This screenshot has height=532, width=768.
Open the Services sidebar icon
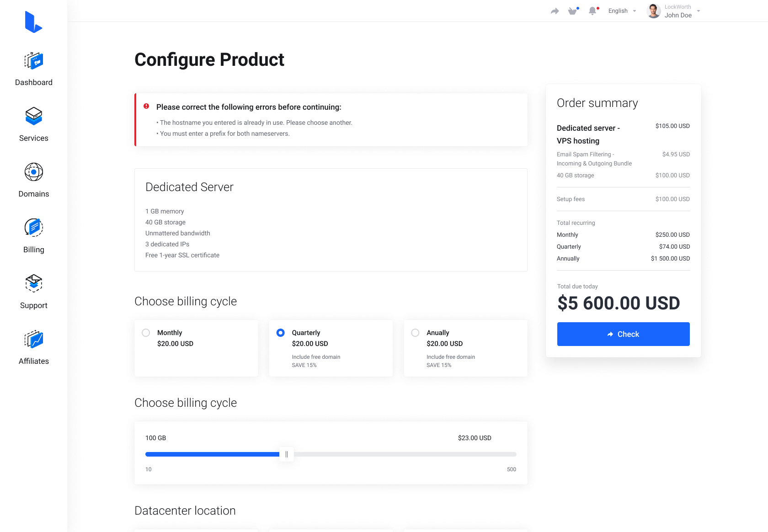[x=34, y=116]
